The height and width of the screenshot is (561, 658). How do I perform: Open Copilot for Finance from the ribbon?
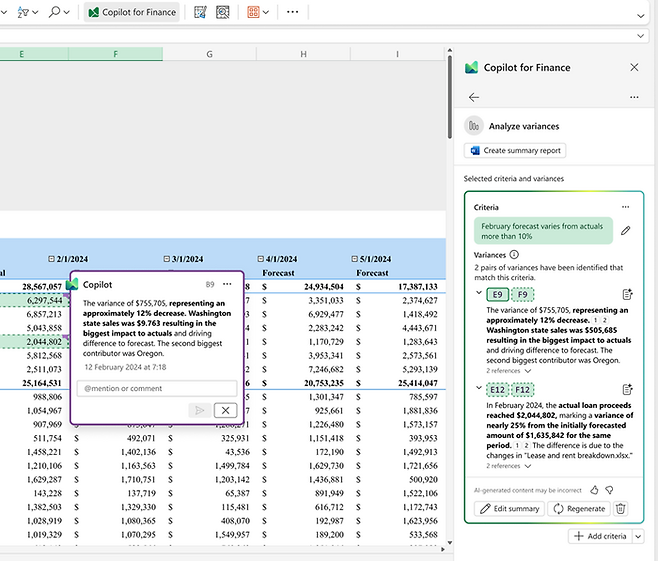click(x=132, y=12)
